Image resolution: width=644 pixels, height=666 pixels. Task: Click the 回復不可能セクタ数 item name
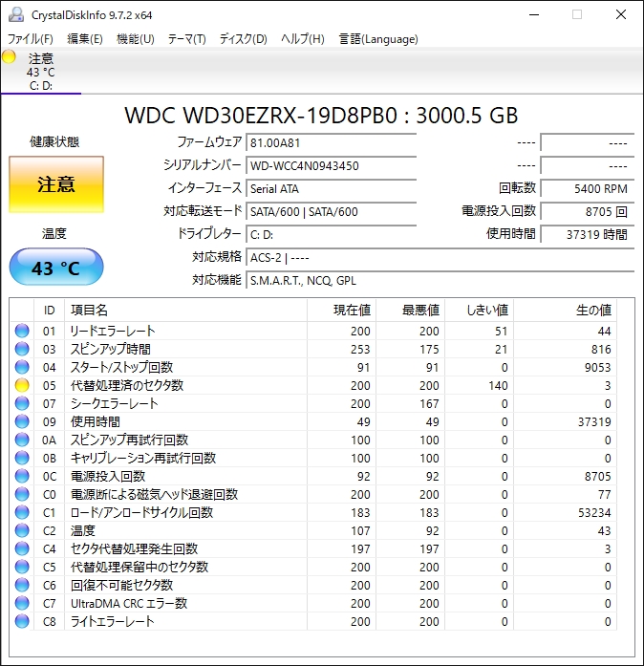pyautogui.click(x=121, y=586)
